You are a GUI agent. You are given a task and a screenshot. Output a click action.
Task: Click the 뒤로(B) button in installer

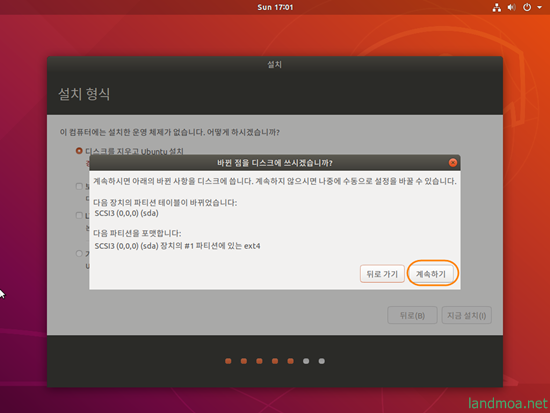[412, 315]
